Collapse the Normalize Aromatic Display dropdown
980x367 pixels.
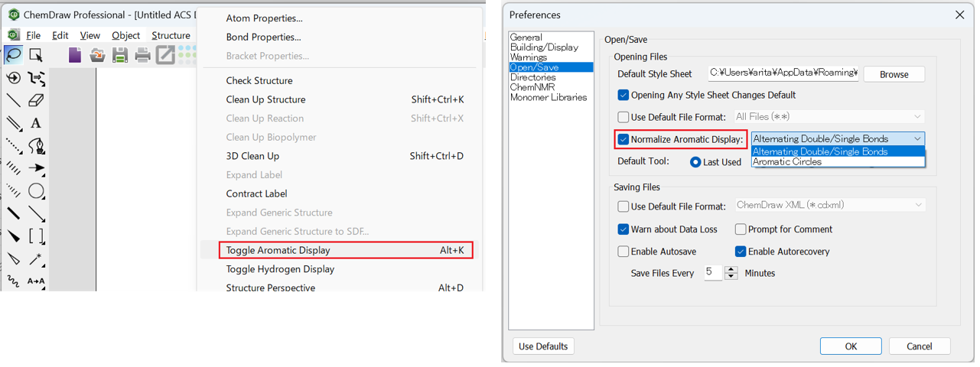pyautogui.click(x=917, y=139)
